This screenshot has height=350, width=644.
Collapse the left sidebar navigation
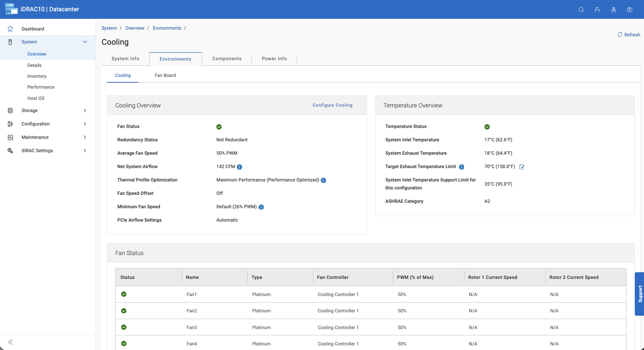[10, 342]
